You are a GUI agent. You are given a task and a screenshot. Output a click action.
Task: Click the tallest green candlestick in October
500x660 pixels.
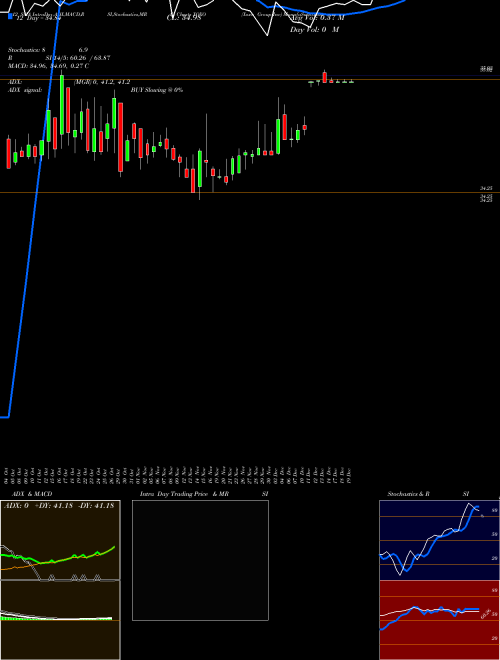tap(62, 105)
